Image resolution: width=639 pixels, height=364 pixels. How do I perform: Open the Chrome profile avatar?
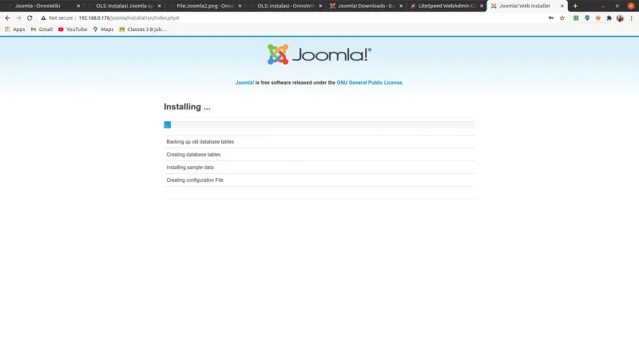point(620,18)
